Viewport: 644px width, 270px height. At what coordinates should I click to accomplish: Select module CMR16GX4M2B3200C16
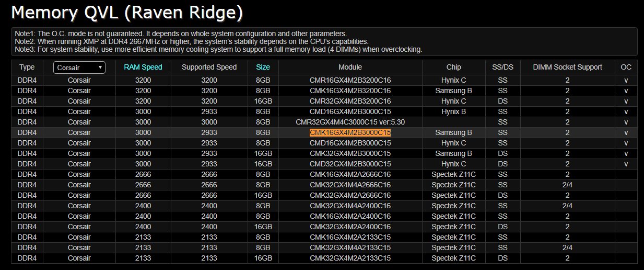(x=350, y=81)
